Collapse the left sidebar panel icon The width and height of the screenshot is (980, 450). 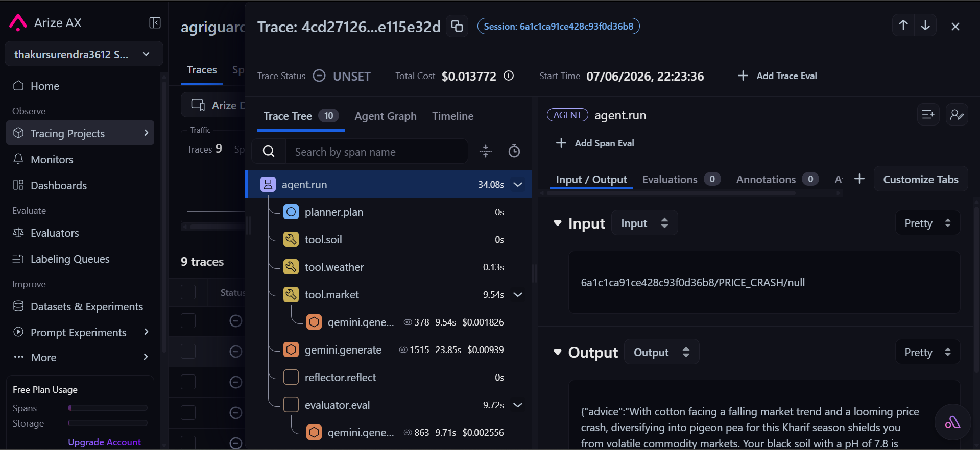click(155, 22)
